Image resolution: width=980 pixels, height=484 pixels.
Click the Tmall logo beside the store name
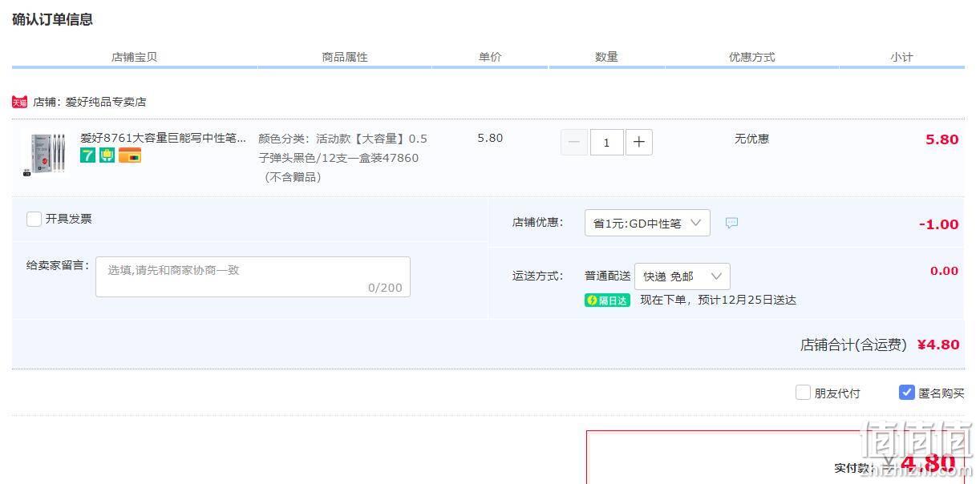pos(19,102)
